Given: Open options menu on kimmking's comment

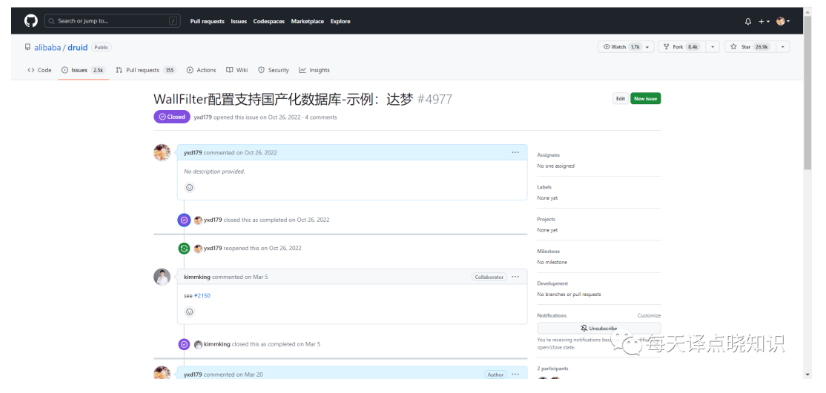Looking at the screenshot, I should pos(515,277).
